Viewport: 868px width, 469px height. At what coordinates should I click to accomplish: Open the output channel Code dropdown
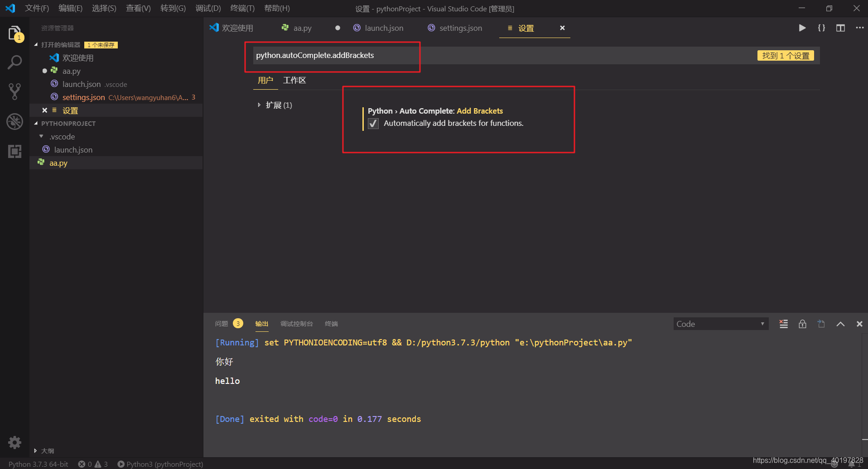(x=721, y=324)
